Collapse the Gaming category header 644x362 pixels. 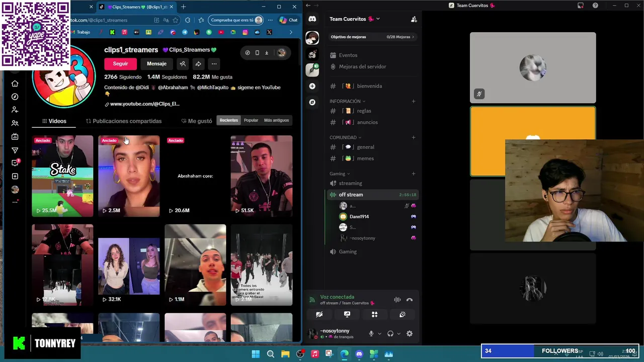340,174
